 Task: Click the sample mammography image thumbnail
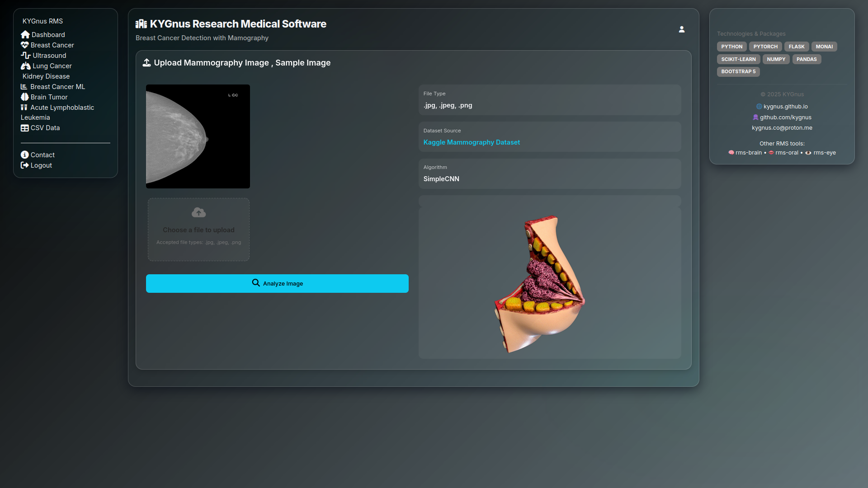point(198,136)
